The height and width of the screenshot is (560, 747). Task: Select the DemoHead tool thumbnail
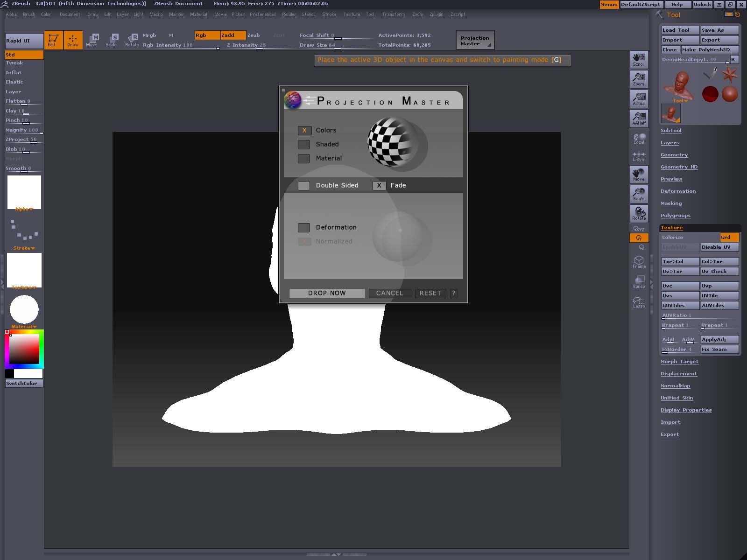(x=679, y=85)
